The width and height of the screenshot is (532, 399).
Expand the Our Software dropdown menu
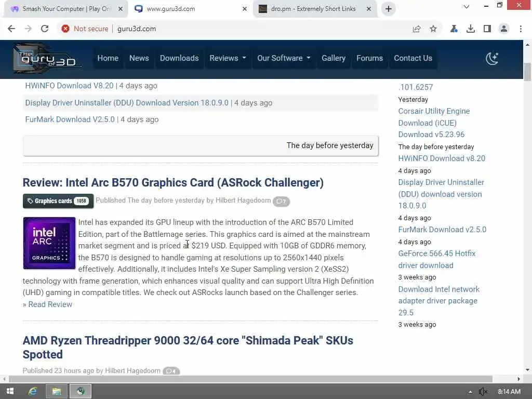pyautogui.click(x=284, y=58)
